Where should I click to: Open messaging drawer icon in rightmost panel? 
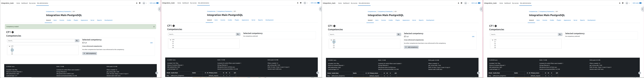[x=623, y=3]
